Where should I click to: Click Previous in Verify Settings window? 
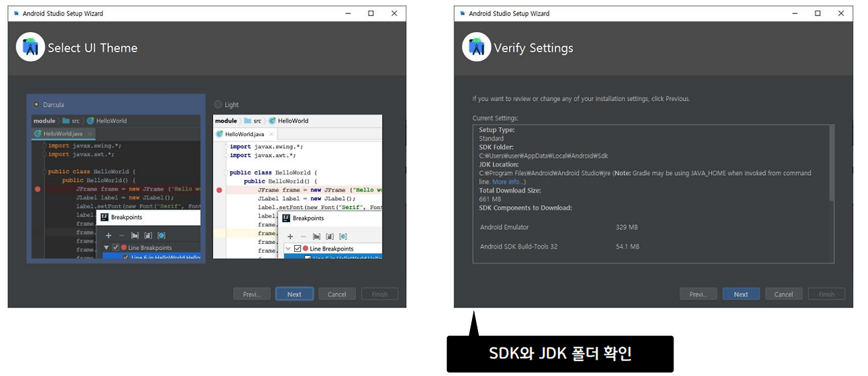pos(698,294)
